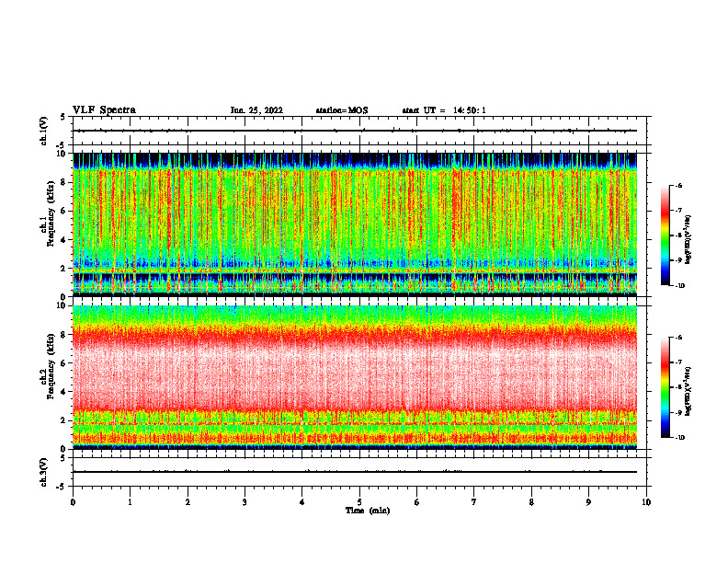Click the '8' kHz tick of ch.1 spectrogram

coord(64,182)
